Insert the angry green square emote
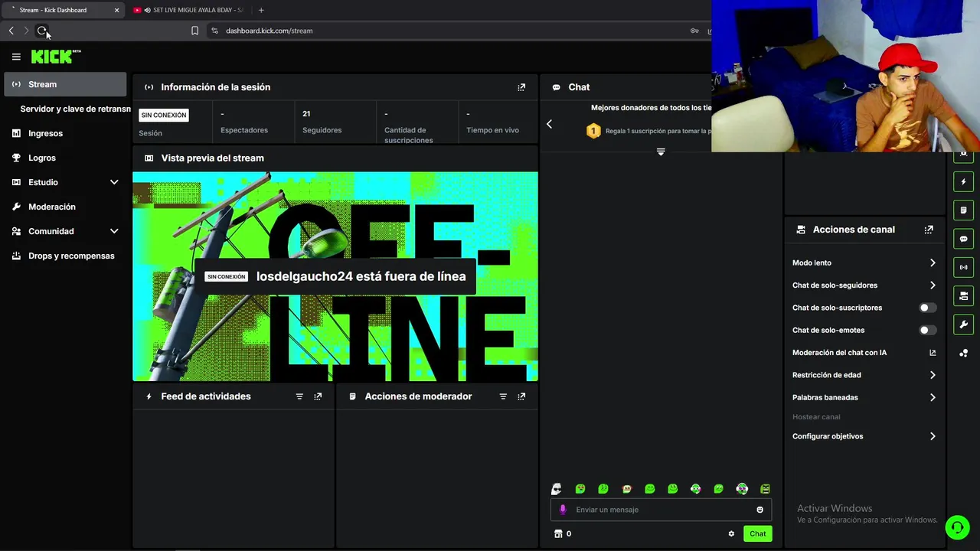This screenshot has width=980, height=551. point(765,489)
